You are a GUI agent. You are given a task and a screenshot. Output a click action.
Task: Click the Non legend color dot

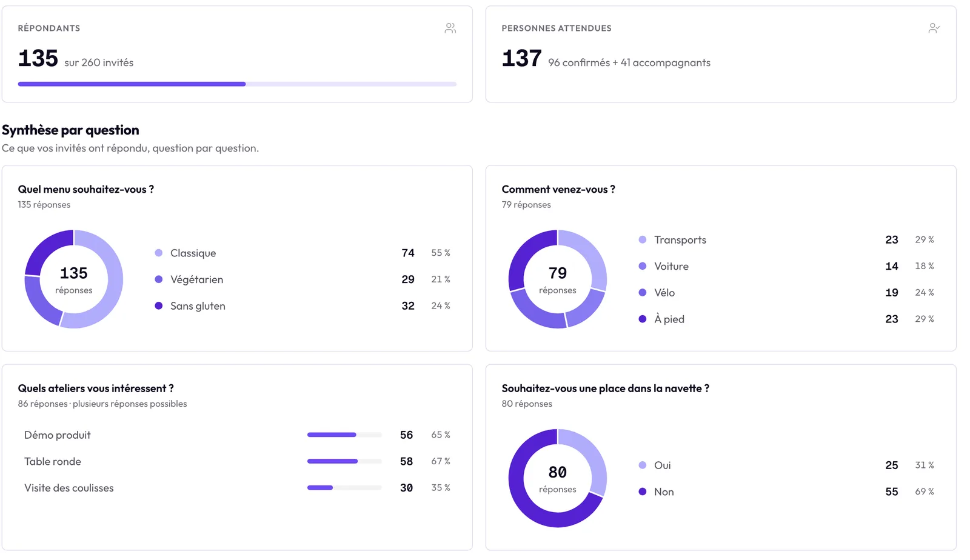[642, 492]
